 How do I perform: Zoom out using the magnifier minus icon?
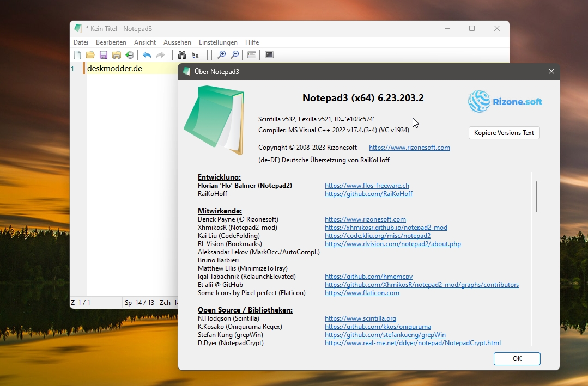[235, 55]
